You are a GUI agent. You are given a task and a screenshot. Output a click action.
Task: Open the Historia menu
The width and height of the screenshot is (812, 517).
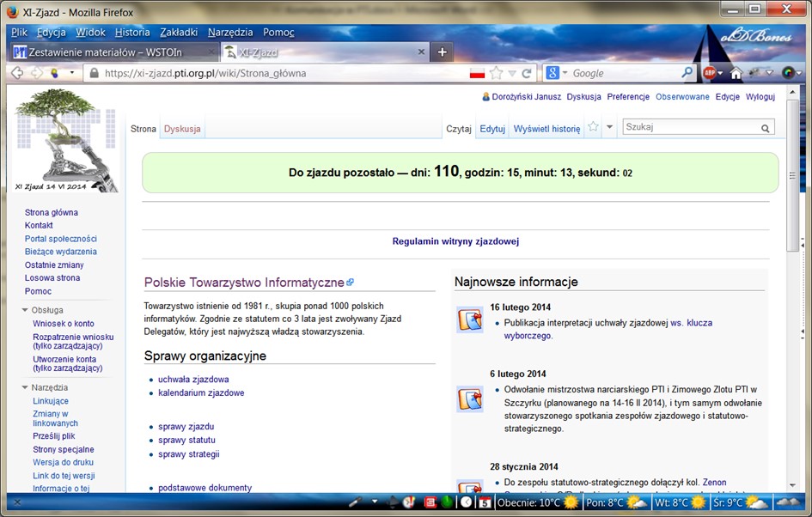tap(132, 32)
